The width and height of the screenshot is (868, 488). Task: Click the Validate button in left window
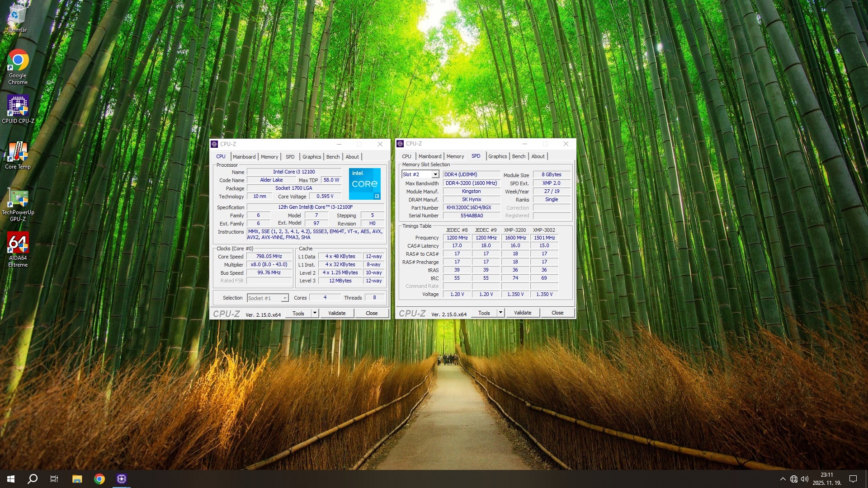(337, 313)
